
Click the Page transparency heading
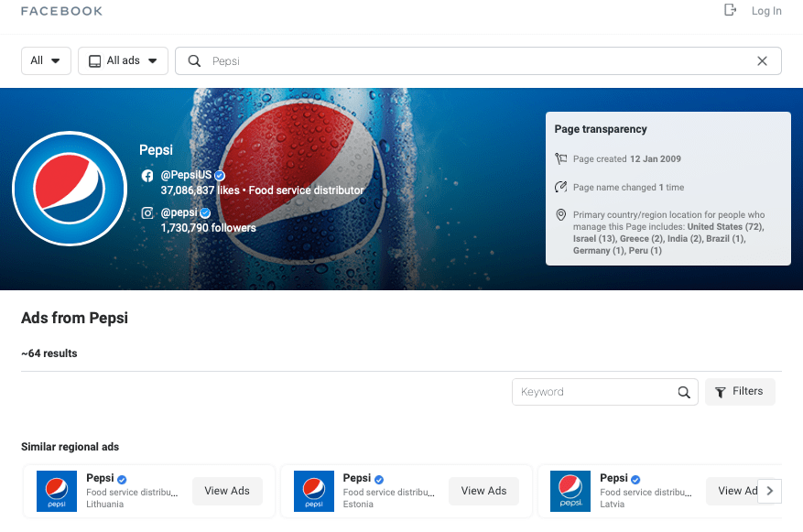601,129
